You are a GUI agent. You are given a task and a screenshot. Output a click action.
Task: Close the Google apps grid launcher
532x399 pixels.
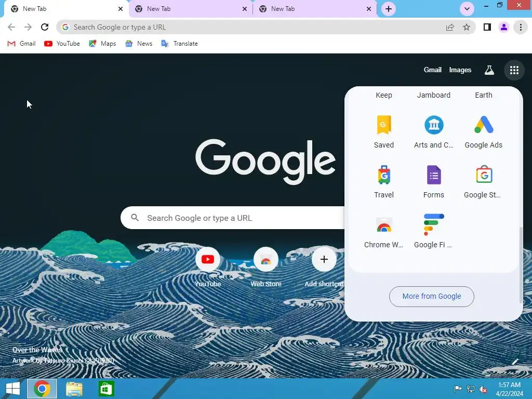[x=514, y=70]
